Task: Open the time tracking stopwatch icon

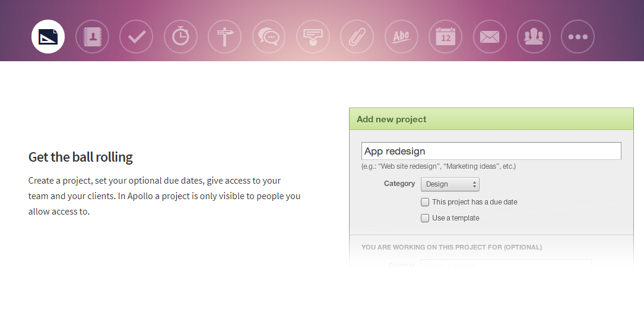Action: click(180, 37)
